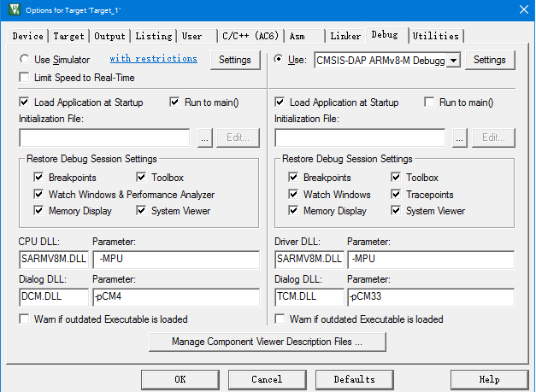Click Driver DLL field SARMV8M.DLL
536x392 pixels.
(x=309, y=259)
